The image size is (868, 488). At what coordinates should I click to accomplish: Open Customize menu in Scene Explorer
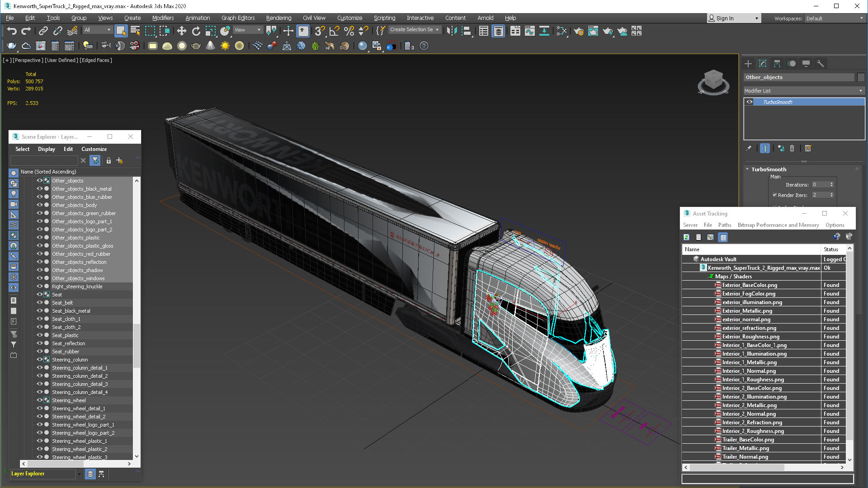94,149
